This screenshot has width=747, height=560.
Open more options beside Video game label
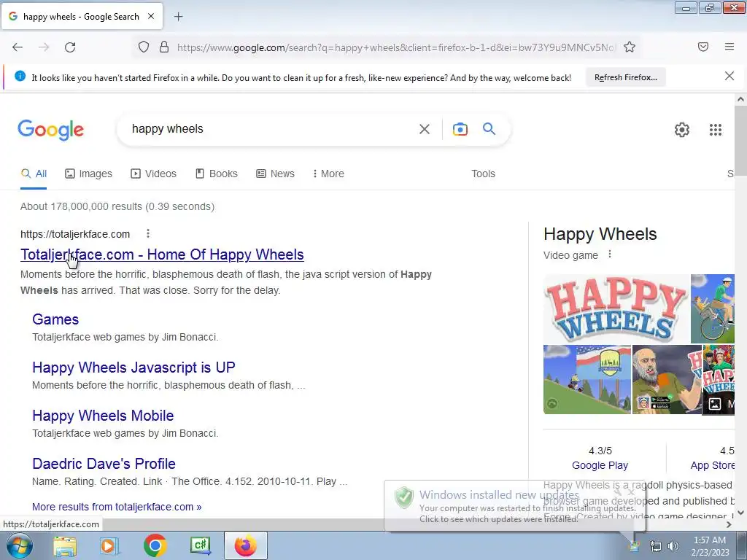pos(609,254)
